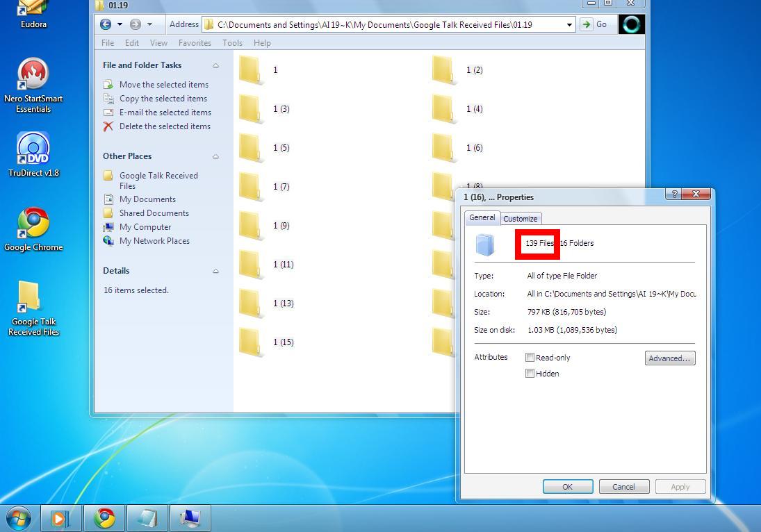This screenshot has height=532, width=761.
Task: Click the Advanced... attributes button
Action: tap(670, 358)
